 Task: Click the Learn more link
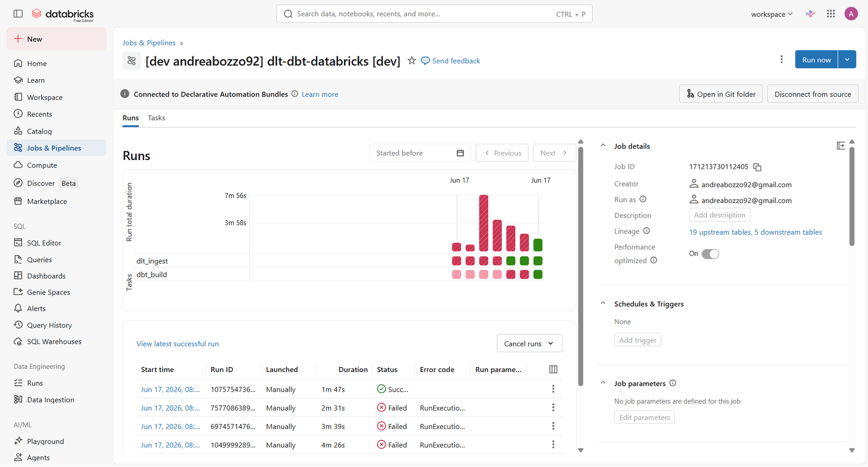tap(320, 94)
